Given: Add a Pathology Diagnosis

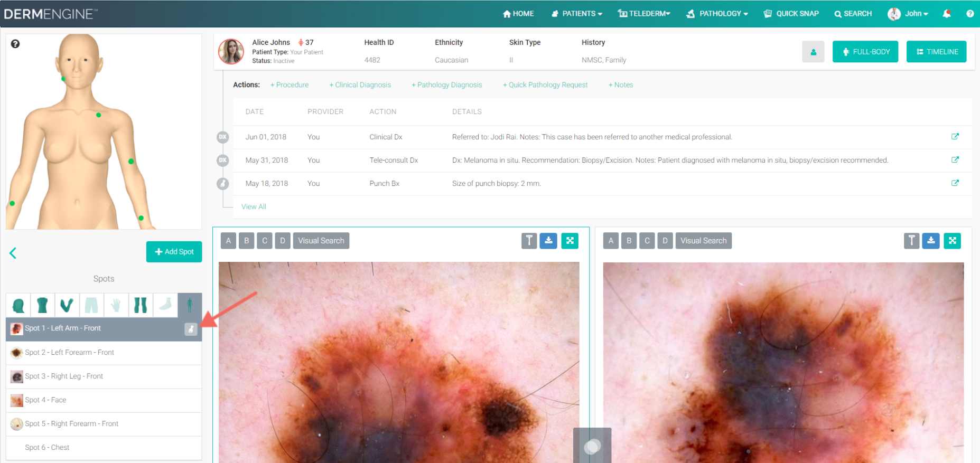Looking at the screenshot, I should point(447,85).
